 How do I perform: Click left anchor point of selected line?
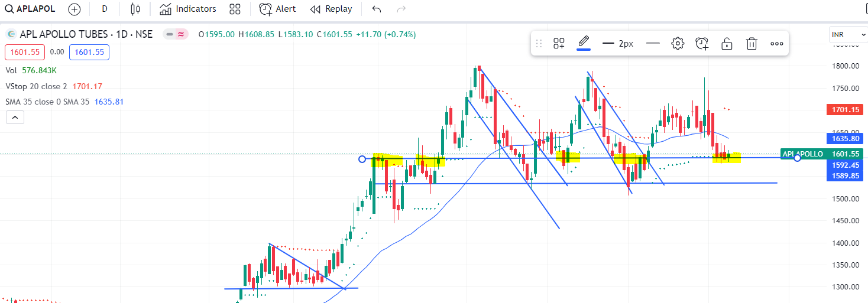362,159
